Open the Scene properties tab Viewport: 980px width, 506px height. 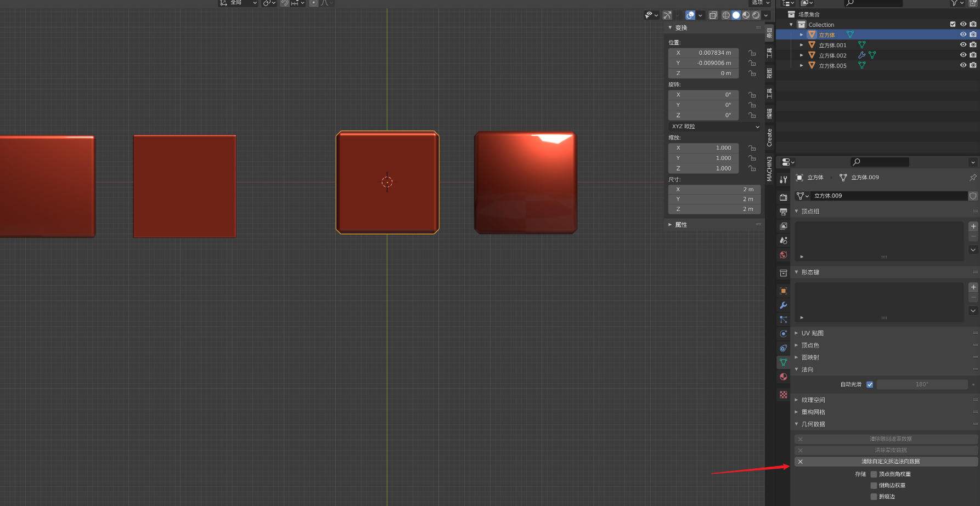coord(783,240)
